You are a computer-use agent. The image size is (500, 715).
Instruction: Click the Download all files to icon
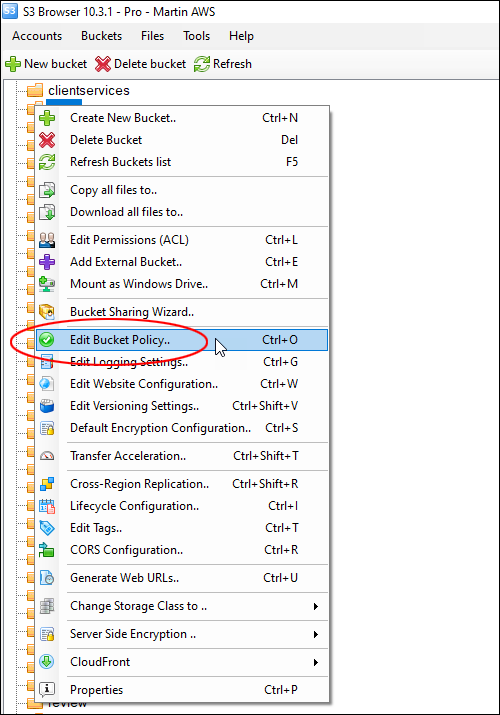pyautogui.click(x=47, y=212)
